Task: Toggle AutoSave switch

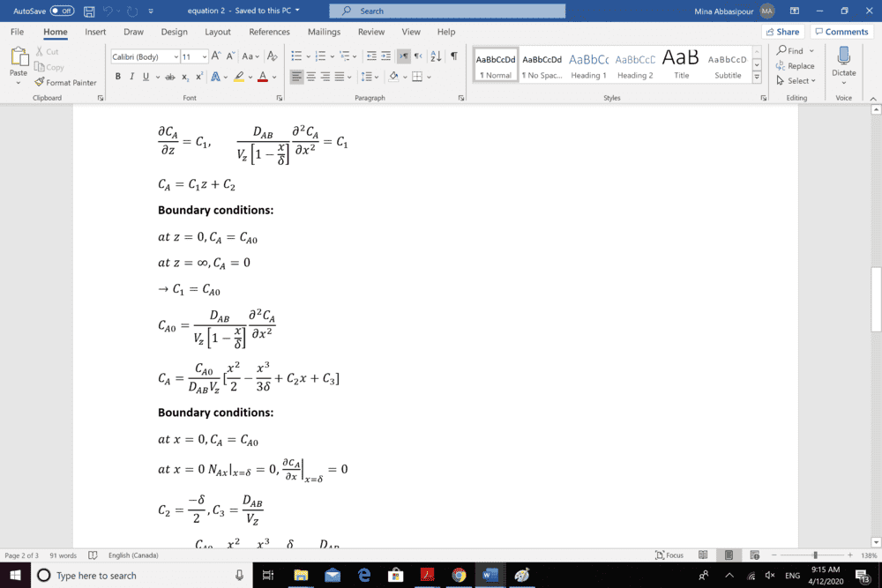Action: coord(62,11)
